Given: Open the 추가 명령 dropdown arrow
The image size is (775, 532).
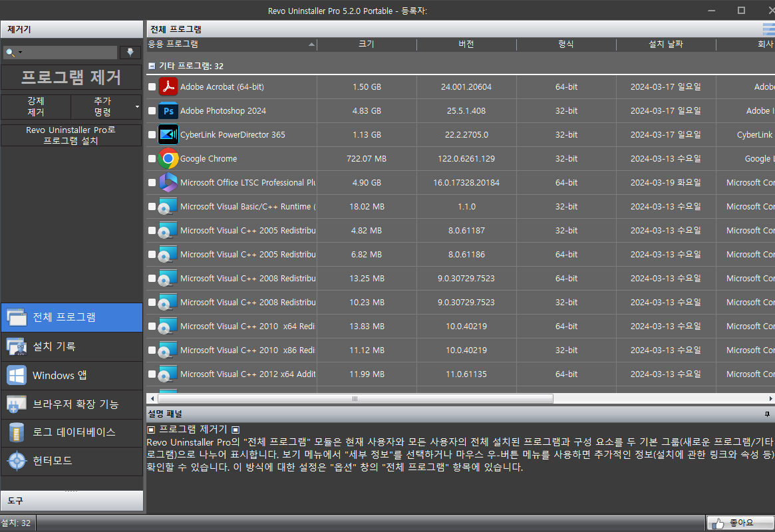Looking at the screenshot, I should pos(137,106).
